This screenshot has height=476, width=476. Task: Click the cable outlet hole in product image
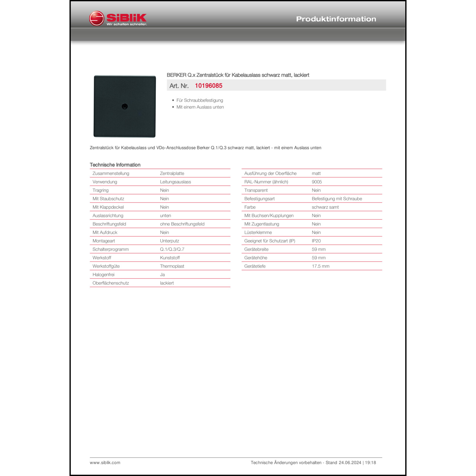point(125,107)
